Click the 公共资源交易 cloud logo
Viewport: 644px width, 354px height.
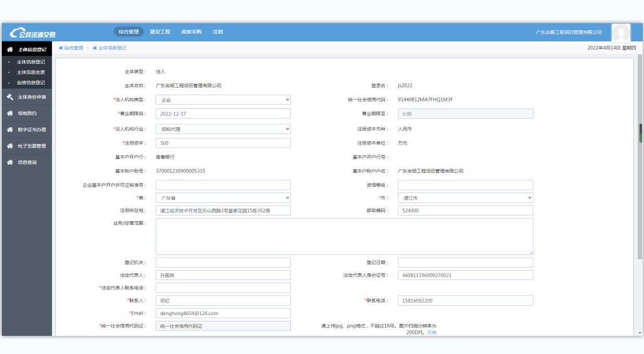33,33
